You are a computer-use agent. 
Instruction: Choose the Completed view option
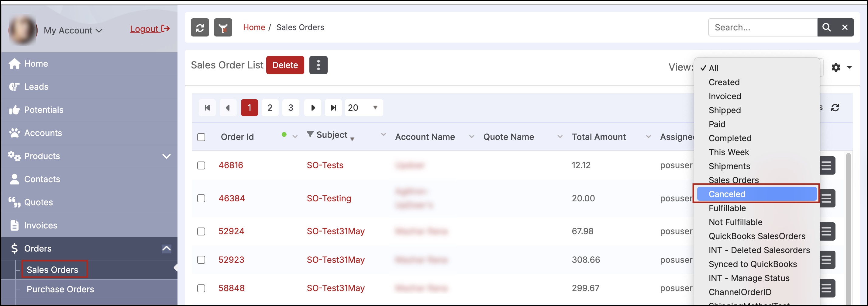[x=756, y=138]
